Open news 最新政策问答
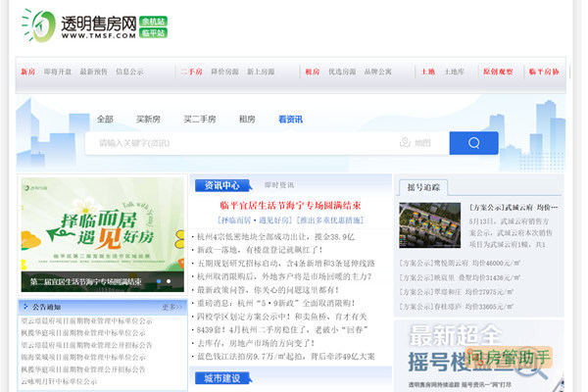 coord(268,290)
